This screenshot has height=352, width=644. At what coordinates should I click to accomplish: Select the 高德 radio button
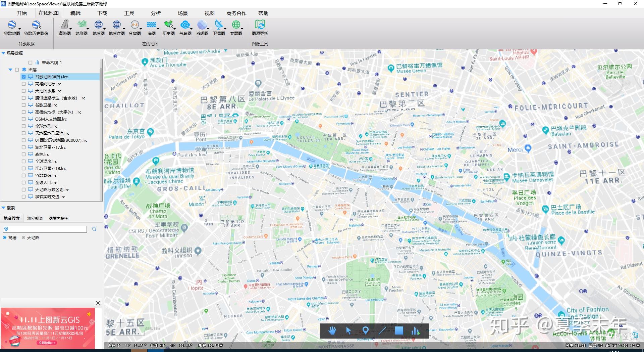click(x=5, y=237)
